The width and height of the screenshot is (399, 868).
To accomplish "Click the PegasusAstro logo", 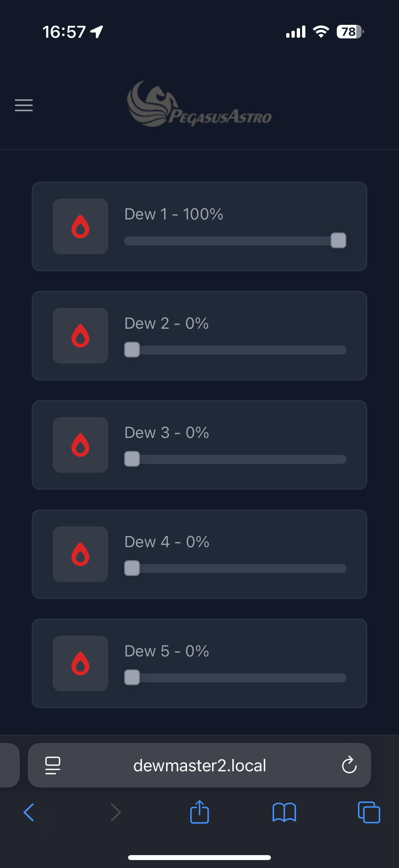I will coord(199,104).
